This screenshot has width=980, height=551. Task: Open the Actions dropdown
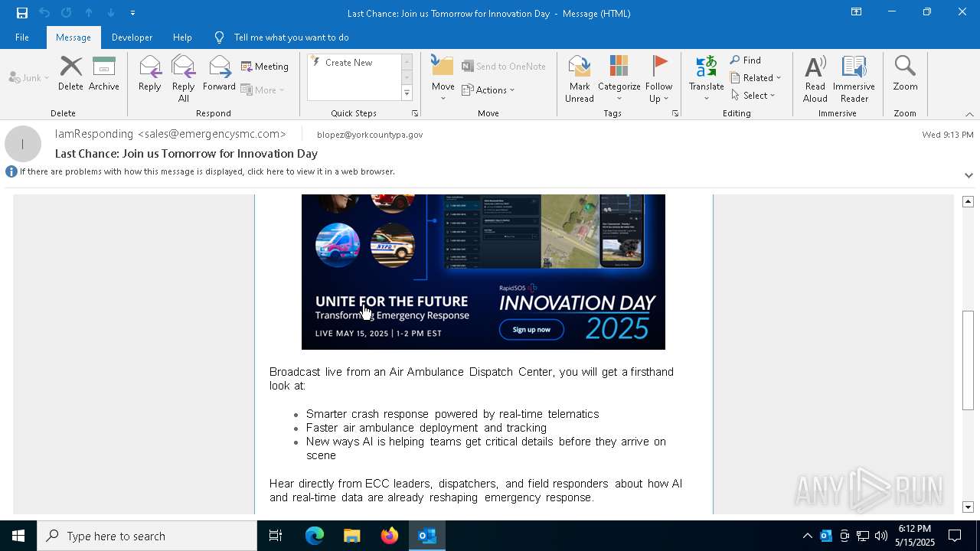(488, 90)
